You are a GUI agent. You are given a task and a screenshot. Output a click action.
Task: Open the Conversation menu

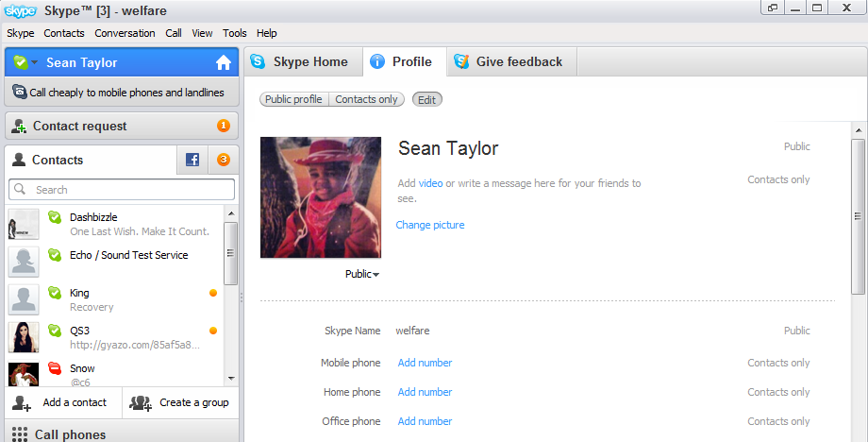coord(125,33)
